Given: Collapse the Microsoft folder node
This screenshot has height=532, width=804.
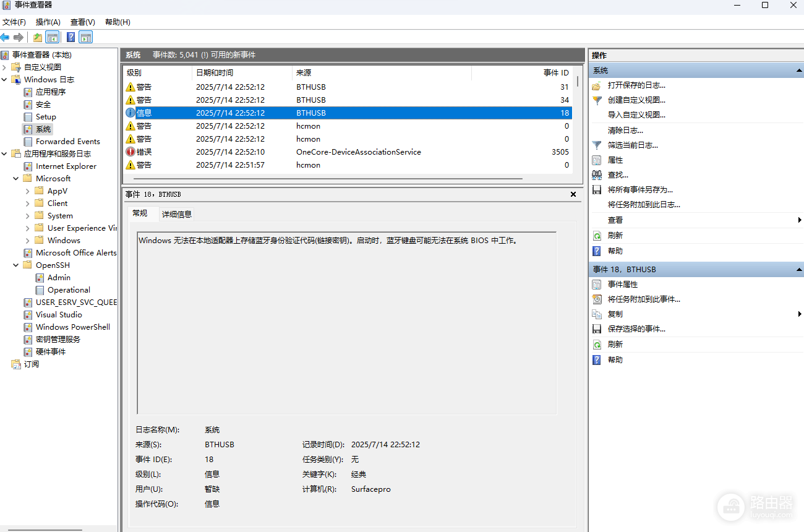Looking at the screenshot, I should [16, 179].
